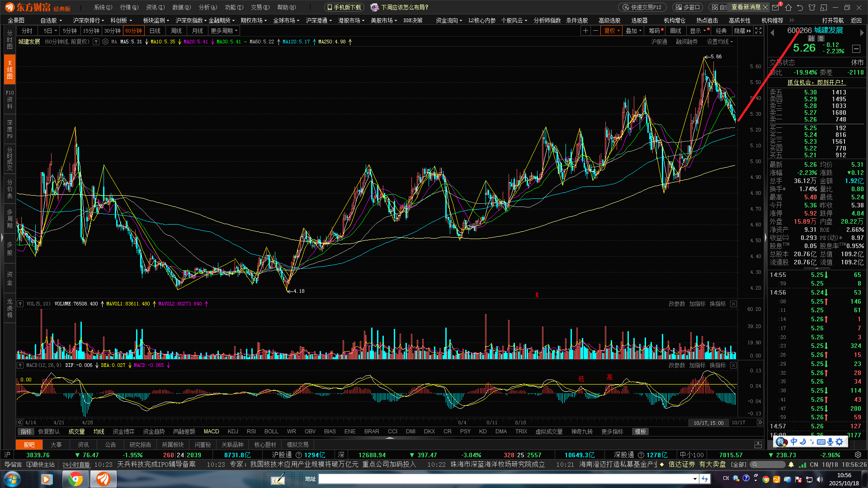
Task: Open Chrome from the Windows taskbar
Action: pos(75,479)
